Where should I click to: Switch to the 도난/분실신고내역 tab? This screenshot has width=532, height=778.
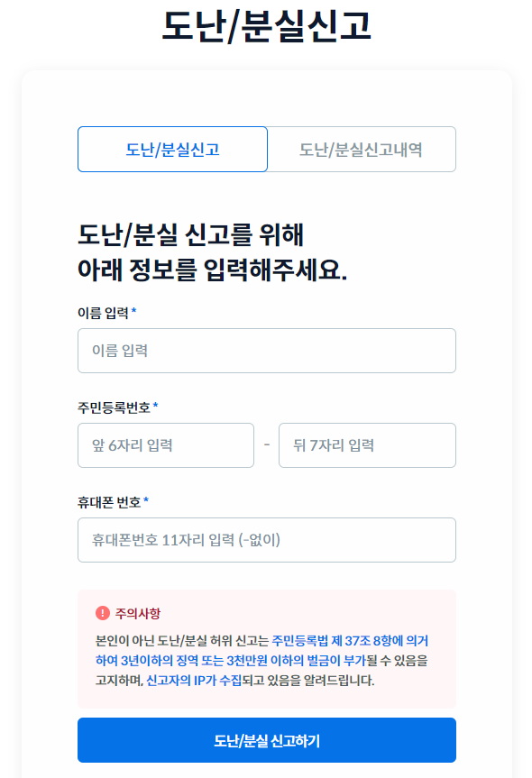click(362, 149)
